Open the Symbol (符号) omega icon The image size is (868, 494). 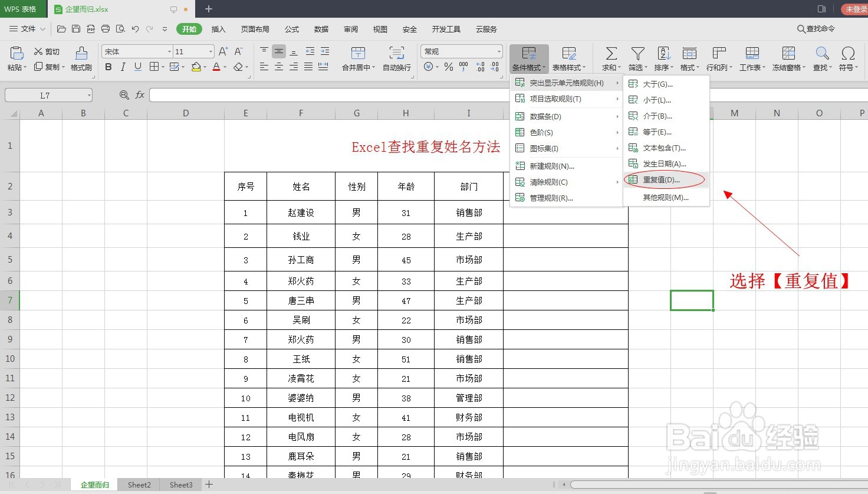(x=848, y=54)
